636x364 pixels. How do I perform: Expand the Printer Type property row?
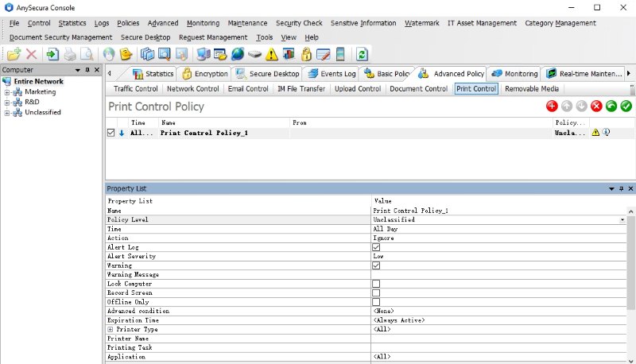pos(111,329)
